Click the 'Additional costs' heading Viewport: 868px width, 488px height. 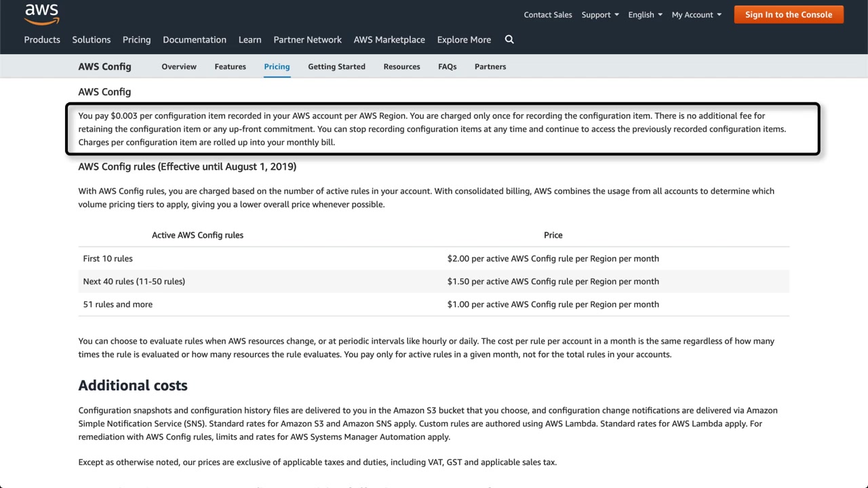(133, 385)
